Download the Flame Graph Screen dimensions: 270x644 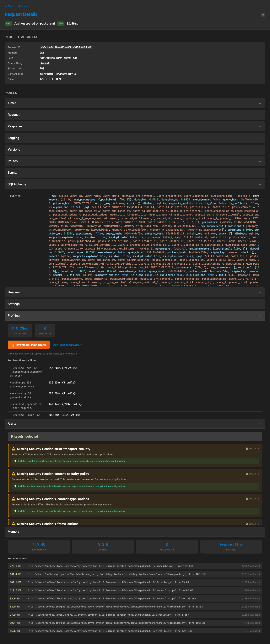coord(29,345)
